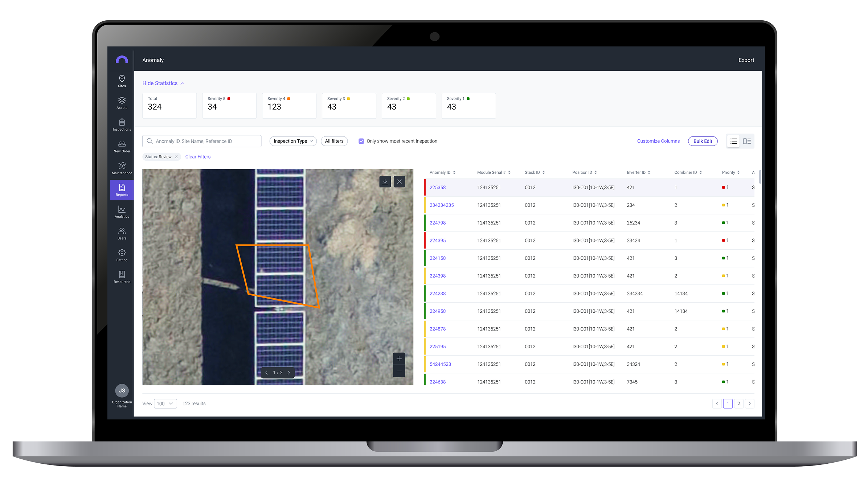Image resolution: width=868 pixels, height=492 pixels.
Task: Open Customize Columns
Action: tap(658, 141)
